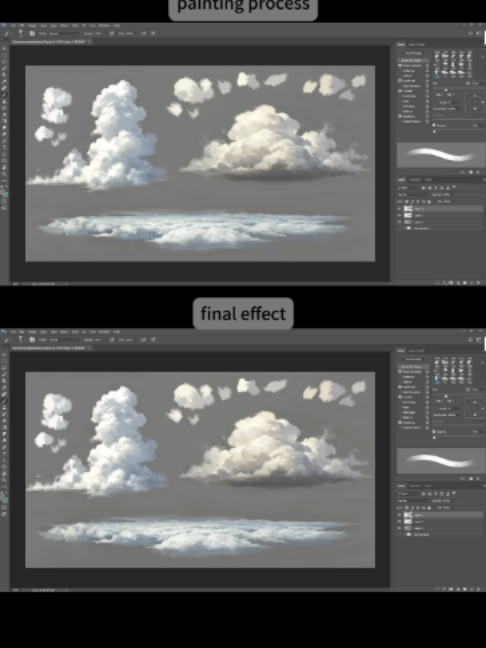Click toggle brush panel icon in final effect options bar
This screenshot has height=648, width=486.
pos(32,340)
